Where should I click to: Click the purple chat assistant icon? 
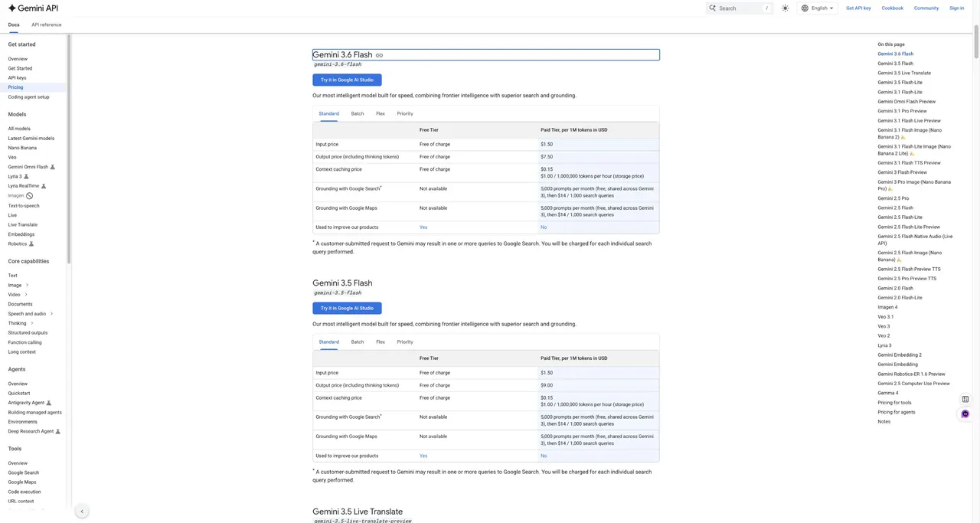(x=965, y=414)
